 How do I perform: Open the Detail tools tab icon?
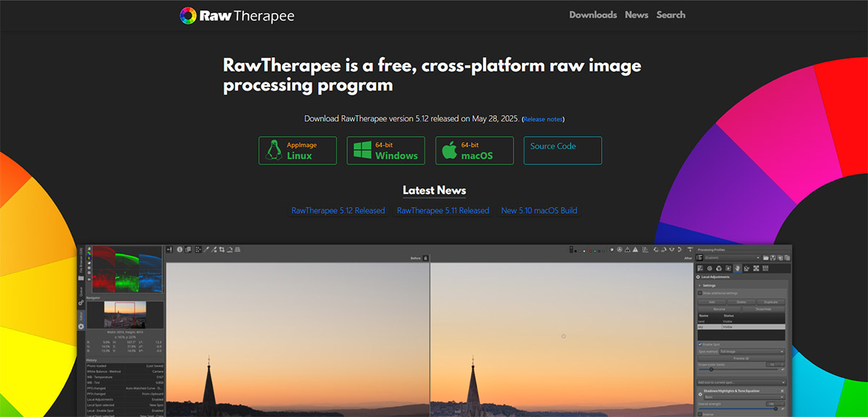tap(710, 268)
